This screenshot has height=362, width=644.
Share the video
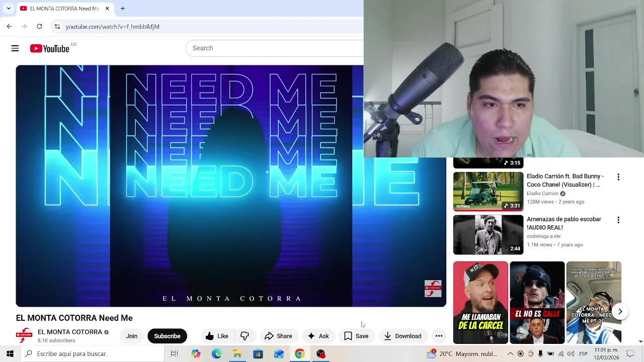[x=278, y=336]
